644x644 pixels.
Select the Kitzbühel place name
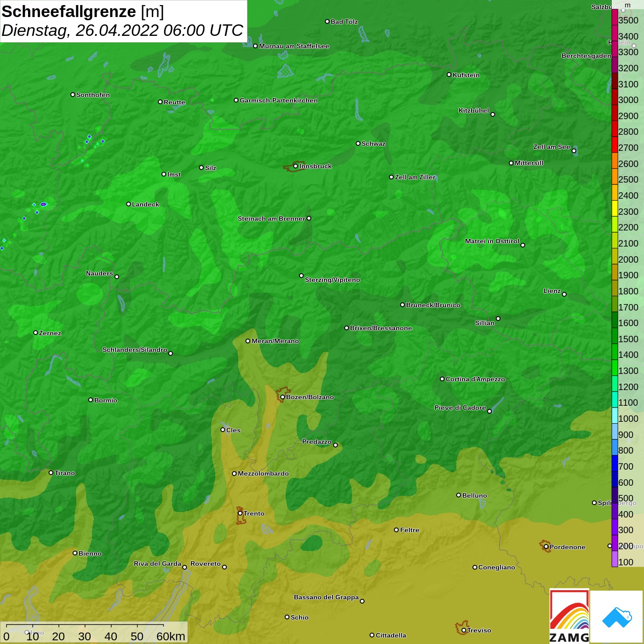pos(474,110)
